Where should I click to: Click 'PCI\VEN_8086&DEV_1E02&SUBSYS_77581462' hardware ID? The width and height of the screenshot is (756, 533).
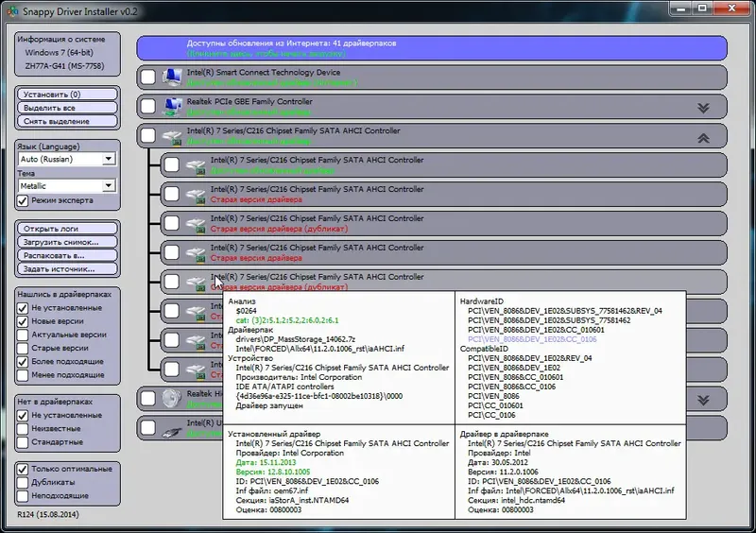(549, 320)
